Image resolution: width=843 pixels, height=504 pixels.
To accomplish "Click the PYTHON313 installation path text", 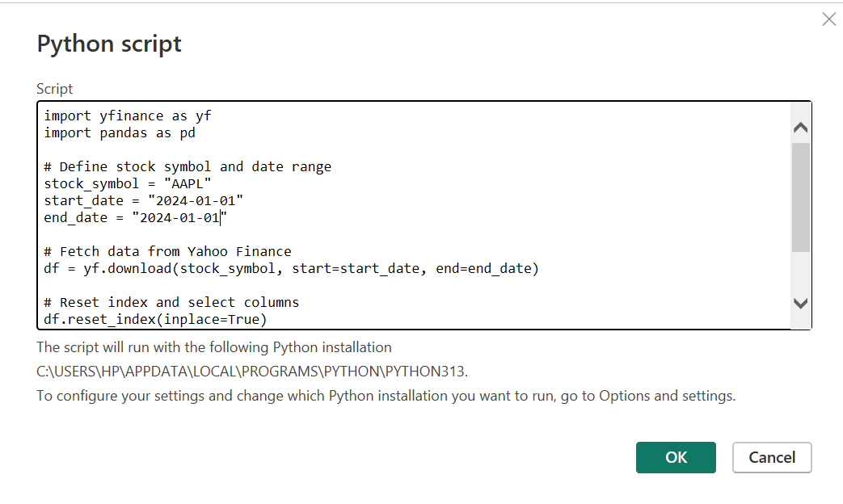I will (x=252, y=372).
